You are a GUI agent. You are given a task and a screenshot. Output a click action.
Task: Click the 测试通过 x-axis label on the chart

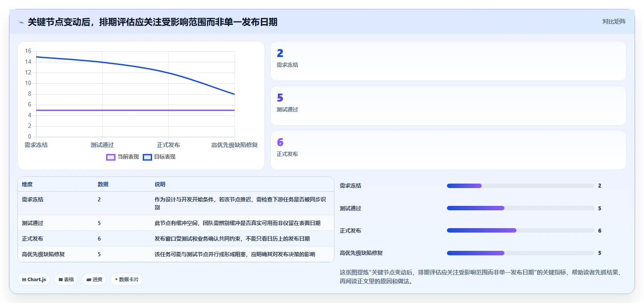[x=102, y=145]
